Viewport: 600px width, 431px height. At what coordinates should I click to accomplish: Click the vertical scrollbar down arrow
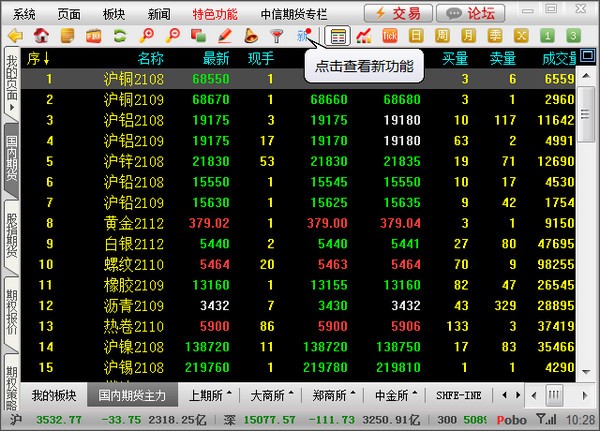[x=585, y=372]
